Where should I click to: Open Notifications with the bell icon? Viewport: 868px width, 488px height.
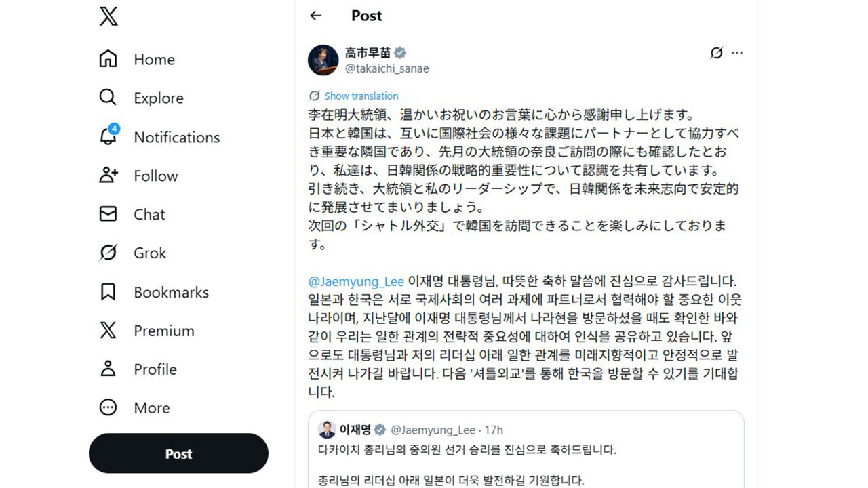(x=108, y=137)
